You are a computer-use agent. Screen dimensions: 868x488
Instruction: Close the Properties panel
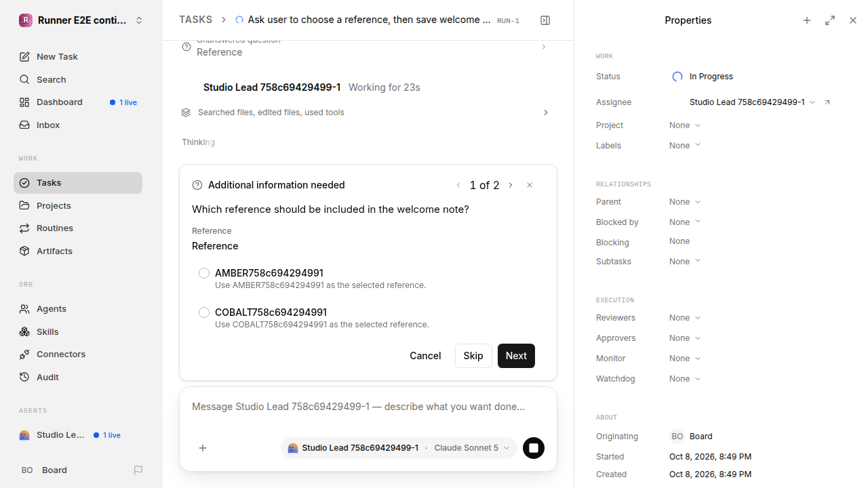coord(853,20)
